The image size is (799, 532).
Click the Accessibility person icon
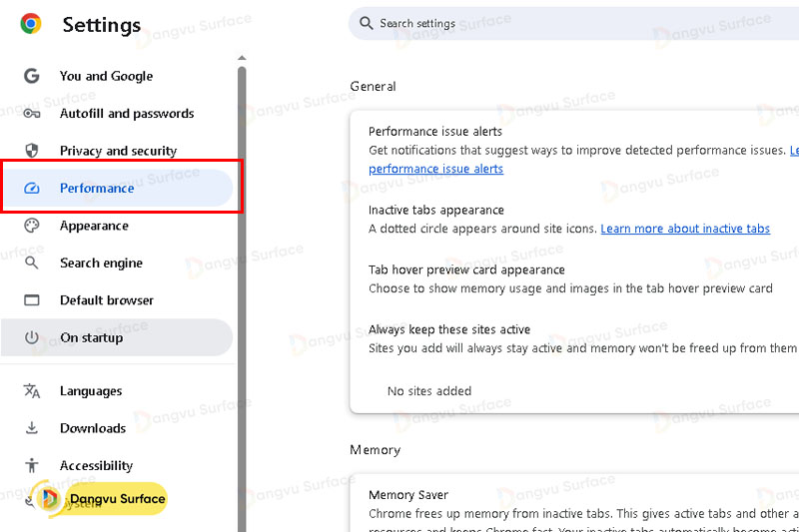pos(32,466)
